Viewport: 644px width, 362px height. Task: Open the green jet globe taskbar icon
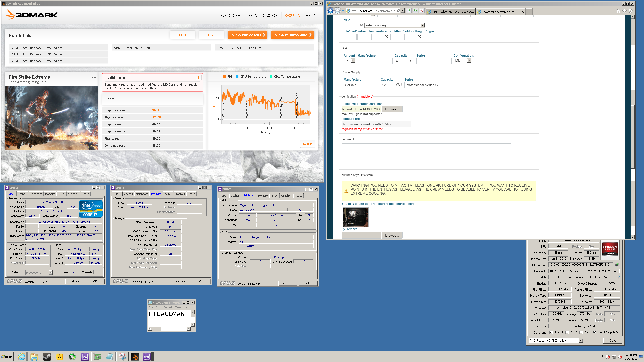click(72, 356)
